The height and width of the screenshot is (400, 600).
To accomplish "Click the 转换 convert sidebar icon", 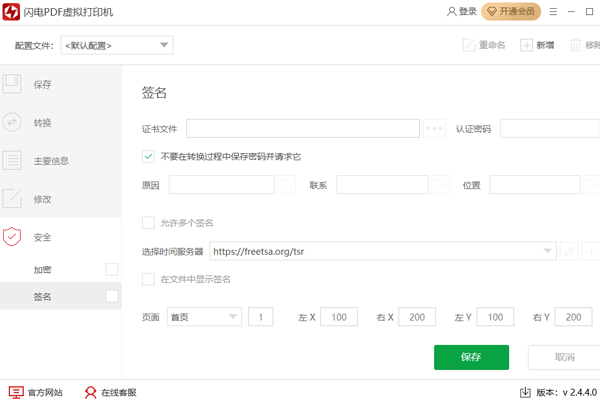I will point(13,122).
